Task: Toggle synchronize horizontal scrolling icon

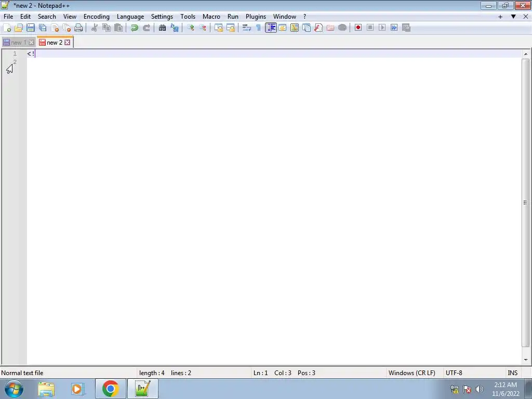Action: tap(230, 28)
